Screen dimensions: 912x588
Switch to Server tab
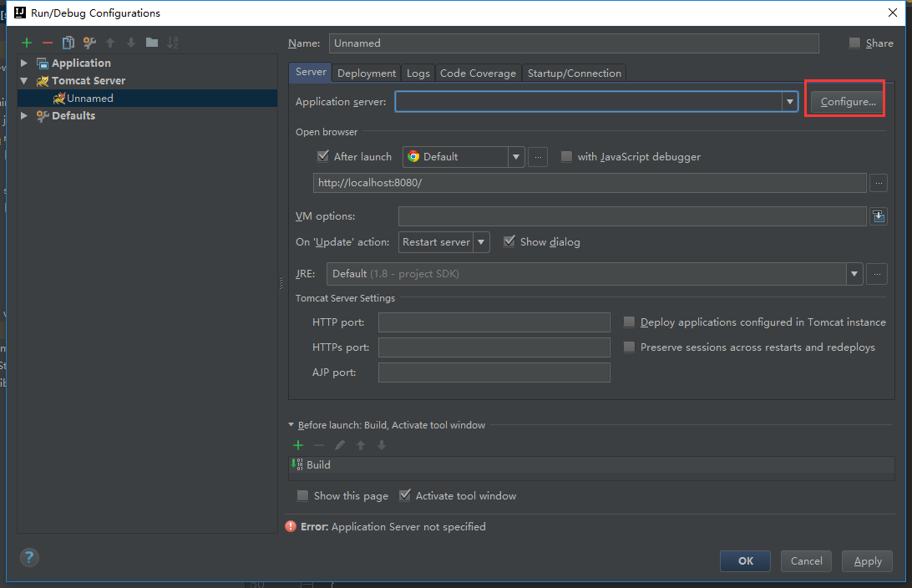click(311, 72)
